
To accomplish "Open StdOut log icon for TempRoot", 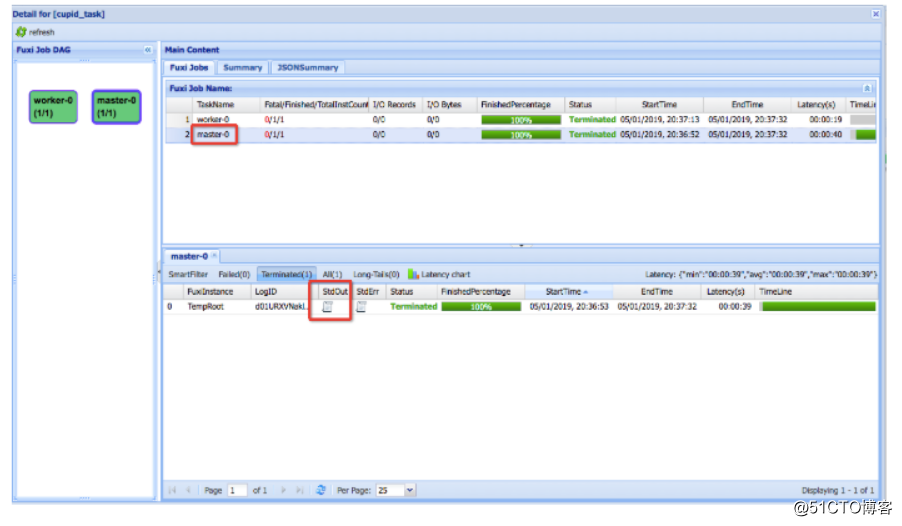I will tap(327, 307).
